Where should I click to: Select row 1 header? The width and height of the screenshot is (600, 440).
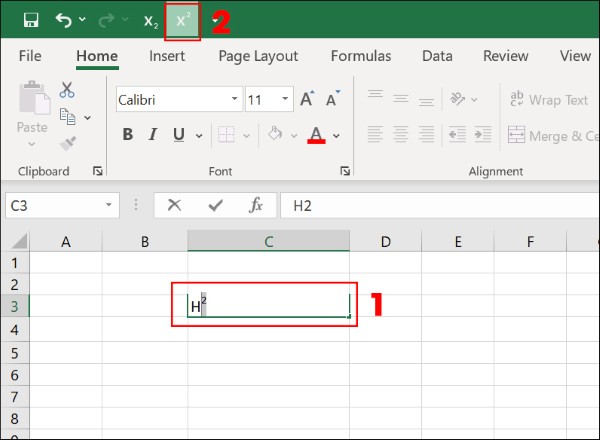(x=15, y=263)
